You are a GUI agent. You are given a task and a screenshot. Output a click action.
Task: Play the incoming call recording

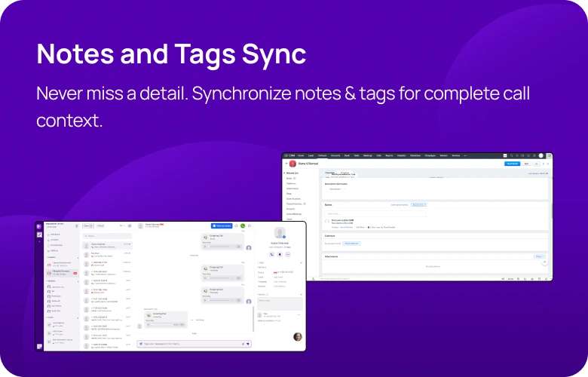(x=149, y=324)
